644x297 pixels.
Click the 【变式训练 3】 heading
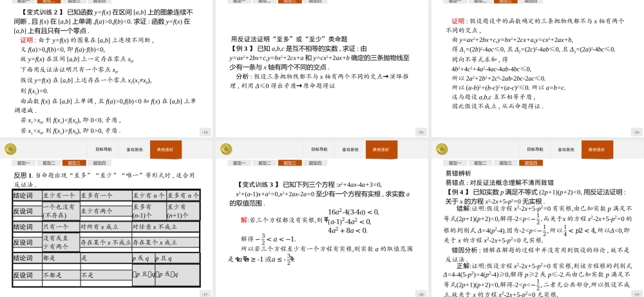pyautogui.click(x=258, y=184)
